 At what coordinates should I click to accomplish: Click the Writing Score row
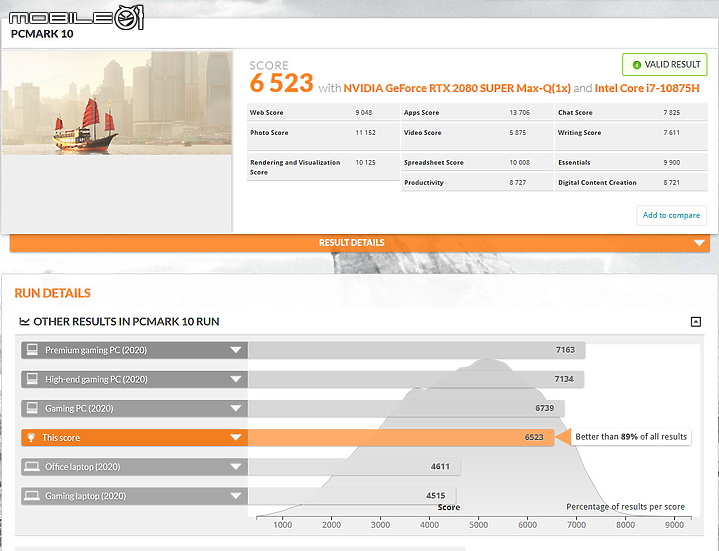[631, 137]
